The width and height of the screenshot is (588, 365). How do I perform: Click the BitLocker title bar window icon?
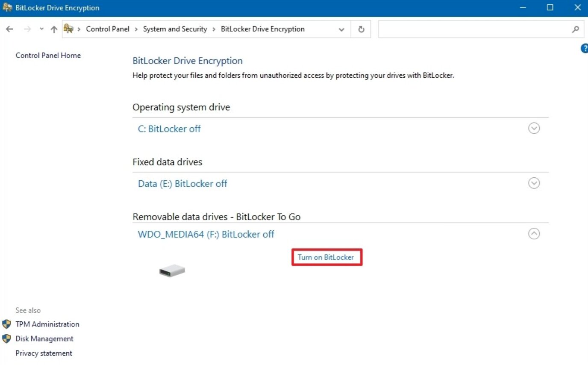tap(7, 8)
